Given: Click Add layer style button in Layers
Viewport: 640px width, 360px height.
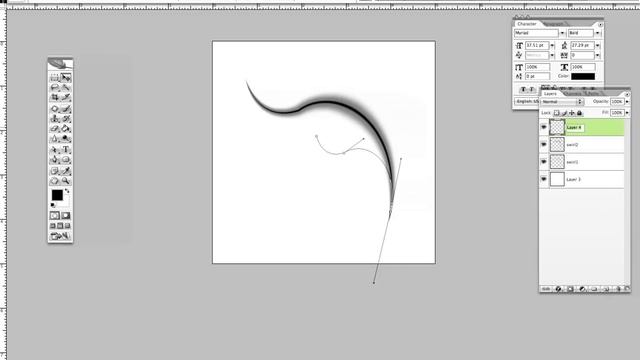Looking at the screenshot, I should pyautogui.click(x=558, y=289).
